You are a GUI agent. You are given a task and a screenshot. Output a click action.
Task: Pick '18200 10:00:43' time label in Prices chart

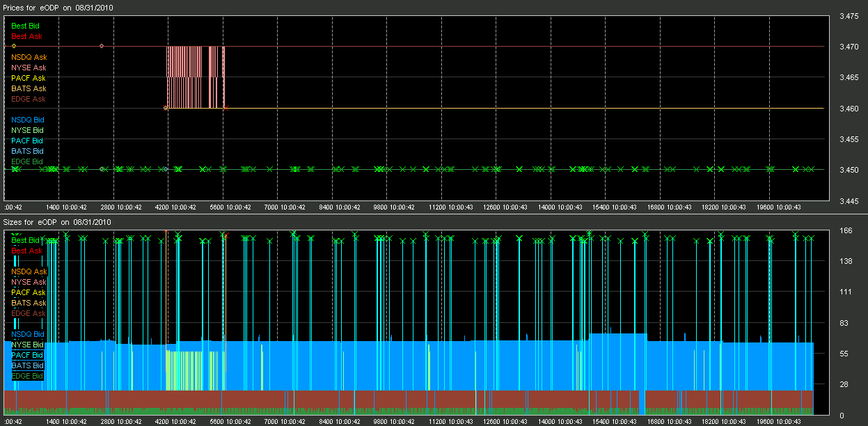(x=723, y=207)
